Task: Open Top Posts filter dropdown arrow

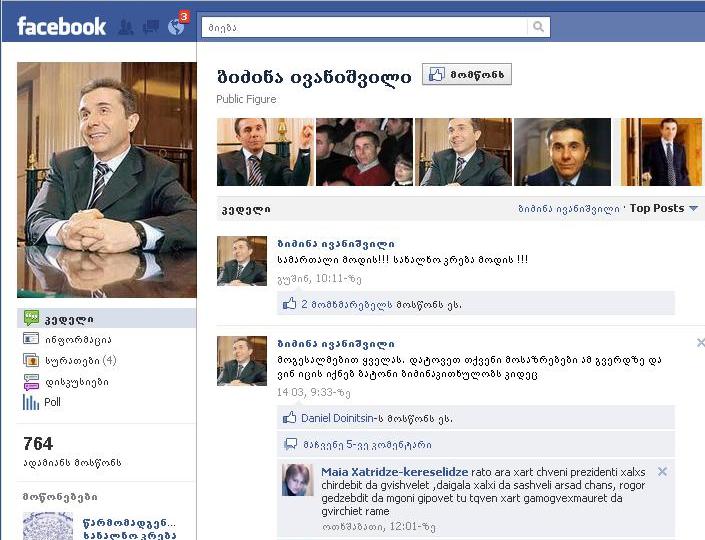Action: coord(693,209)
